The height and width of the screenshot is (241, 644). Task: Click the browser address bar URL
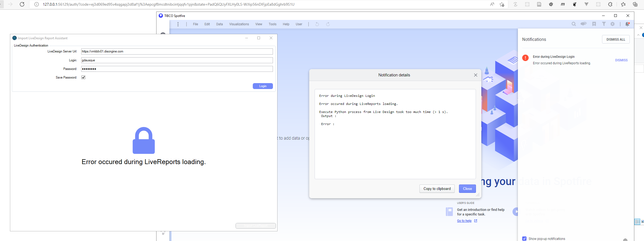pyautogui.click(x=168, y=4)
